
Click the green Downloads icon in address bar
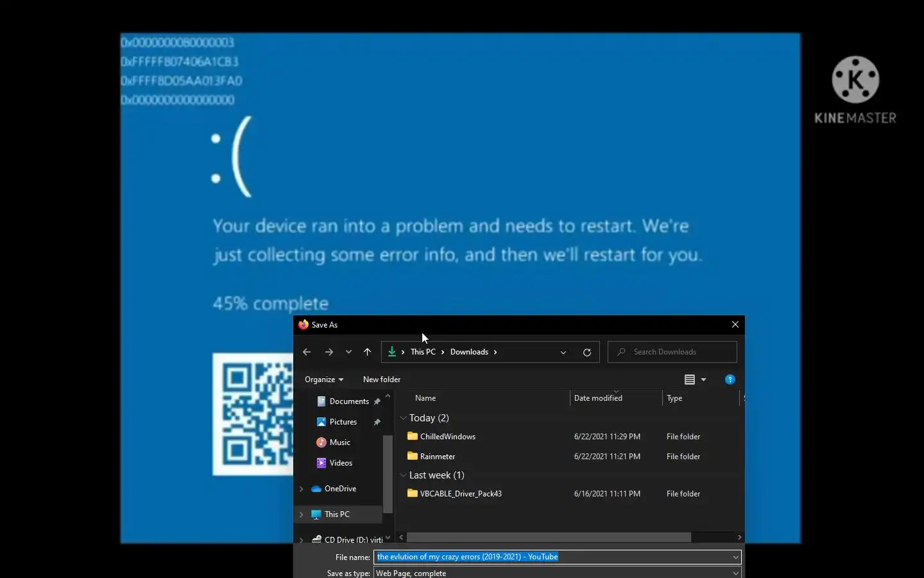tap(391, 352)
